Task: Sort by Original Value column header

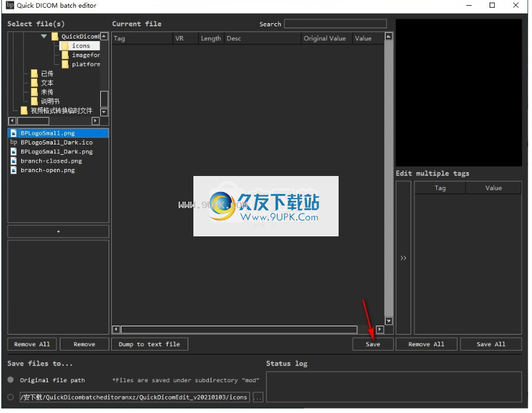Action: [x=327, y=39]
